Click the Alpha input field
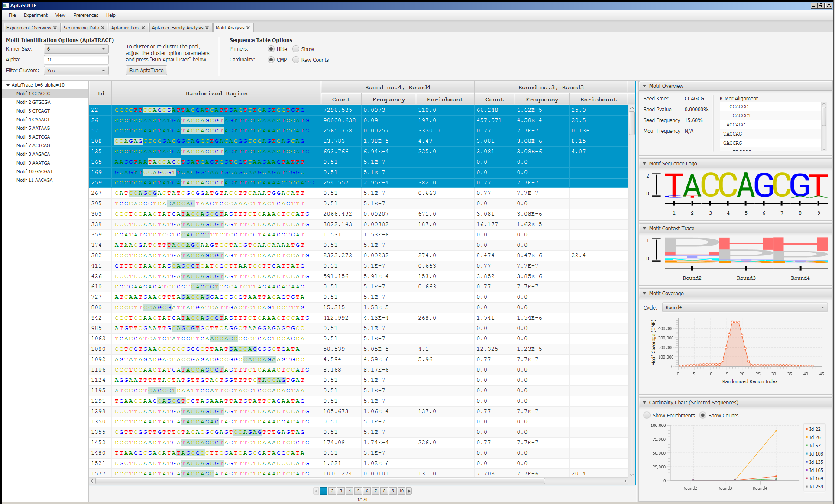Viewport: 835px width, 504px height. coord(76,60)
